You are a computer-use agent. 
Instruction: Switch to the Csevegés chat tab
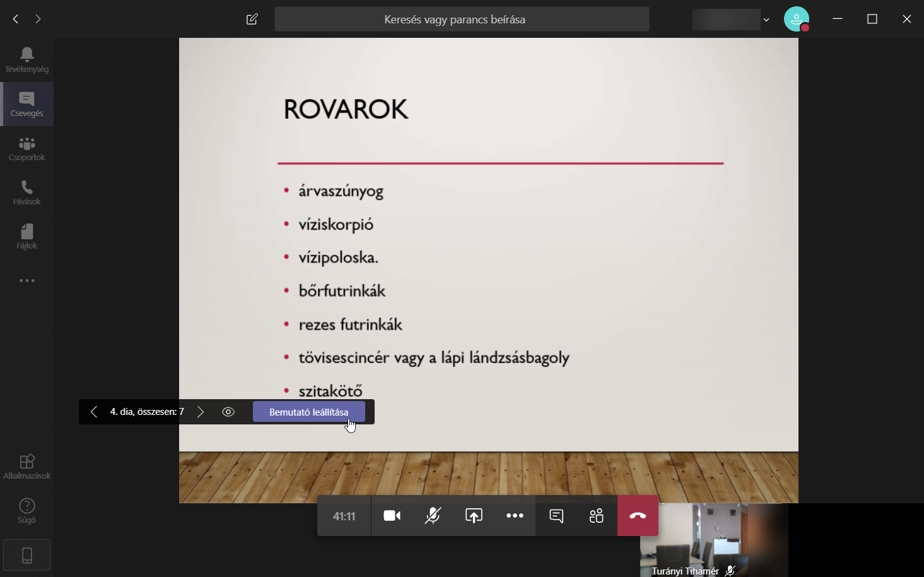click(x=26, y=104)
